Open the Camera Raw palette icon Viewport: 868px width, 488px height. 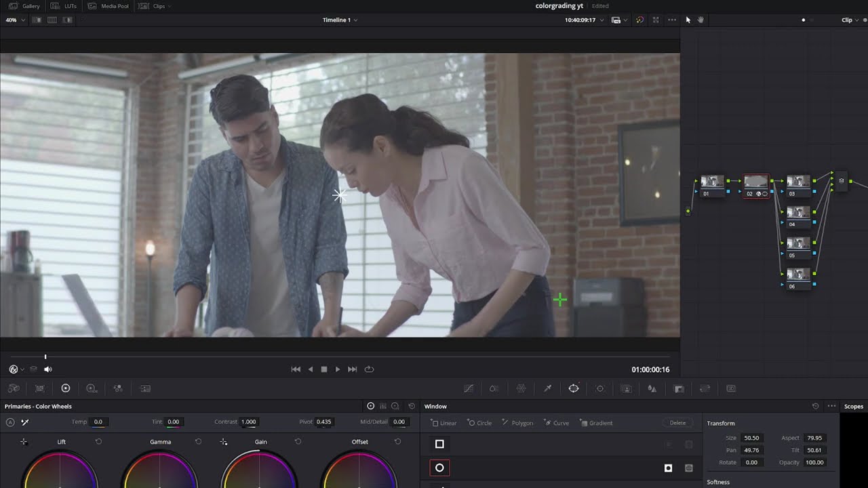[x=14, y=388]
